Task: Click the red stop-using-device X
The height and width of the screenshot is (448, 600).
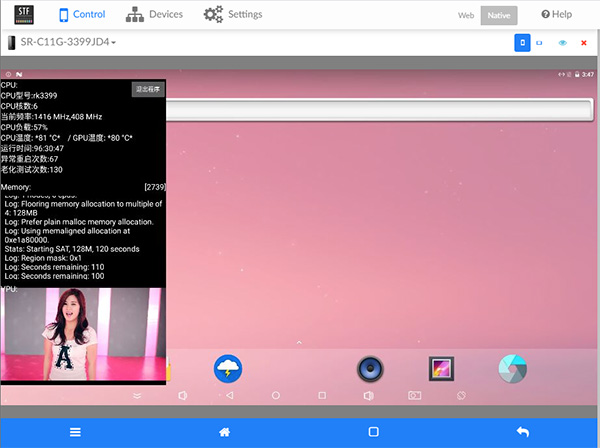Action: 584,43
